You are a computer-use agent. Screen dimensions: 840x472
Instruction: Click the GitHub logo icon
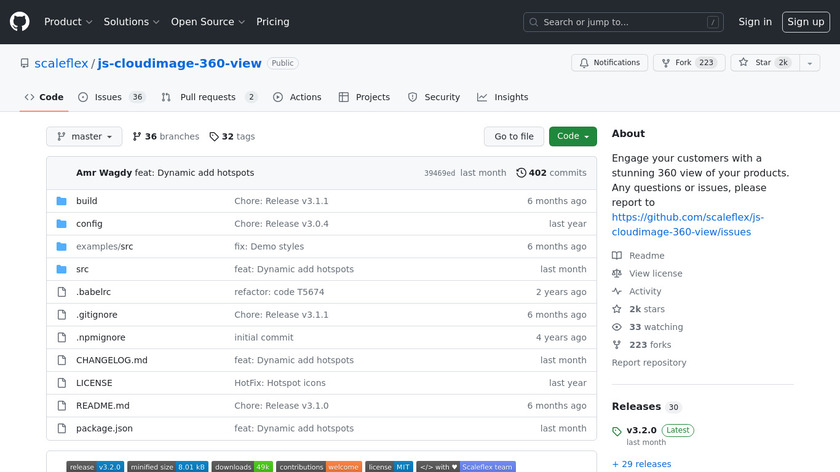(x=20, y=22)
